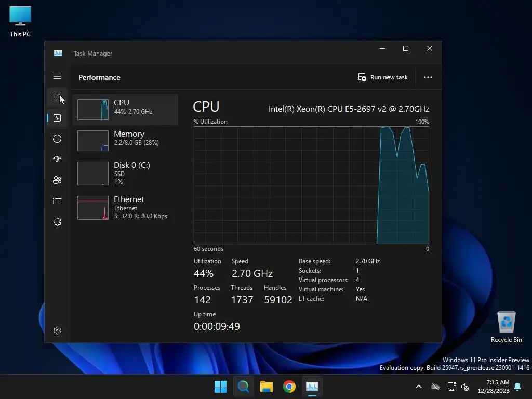Open the Services page puzzle icon
This screenshot has width=532, height=399.
(x=57, y=222)
